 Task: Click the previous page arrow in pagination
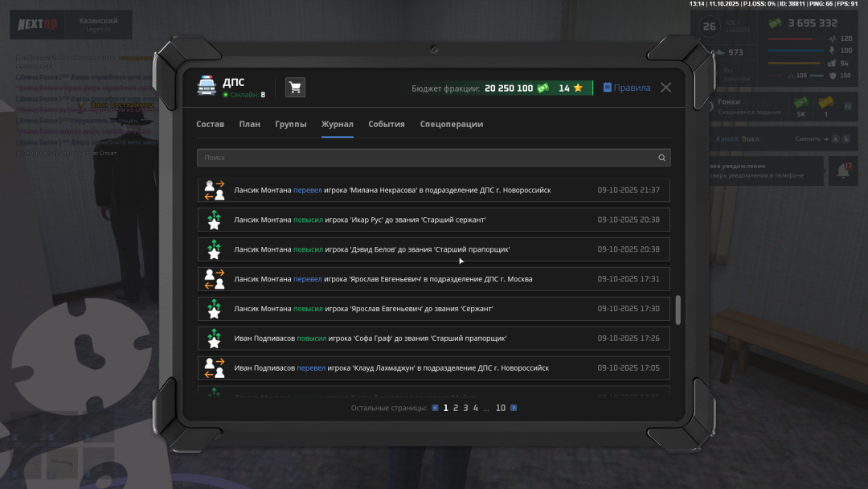click(435, 408)
